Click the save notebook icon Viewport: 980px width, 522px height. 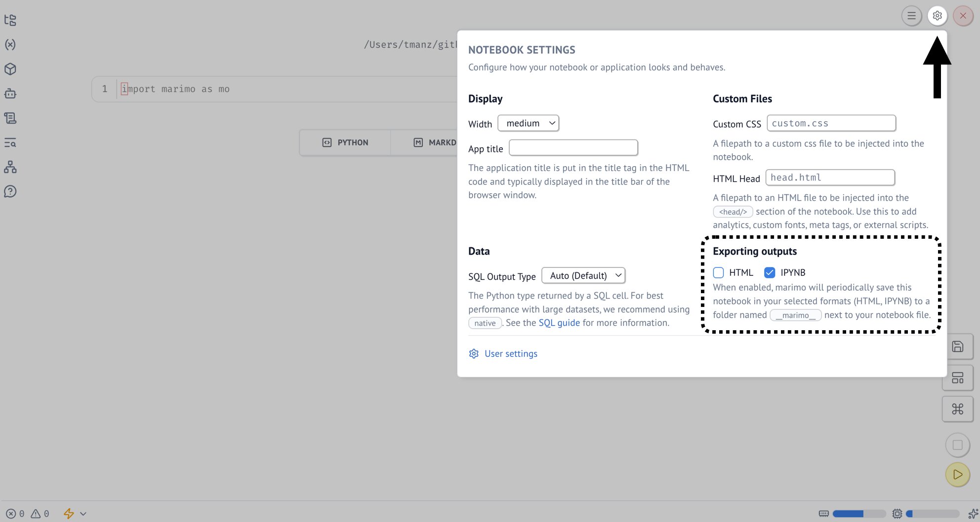tap(958, 346)
